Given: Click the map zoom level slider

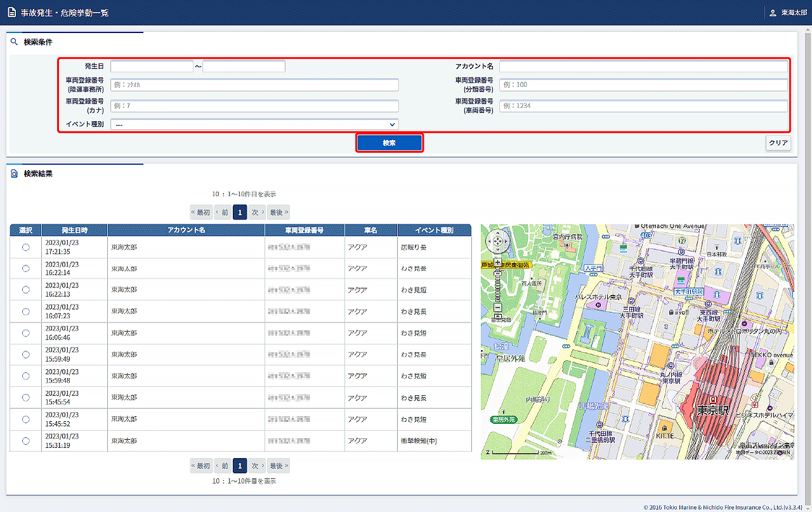Looking at the screenshot, I should point(497,286).
